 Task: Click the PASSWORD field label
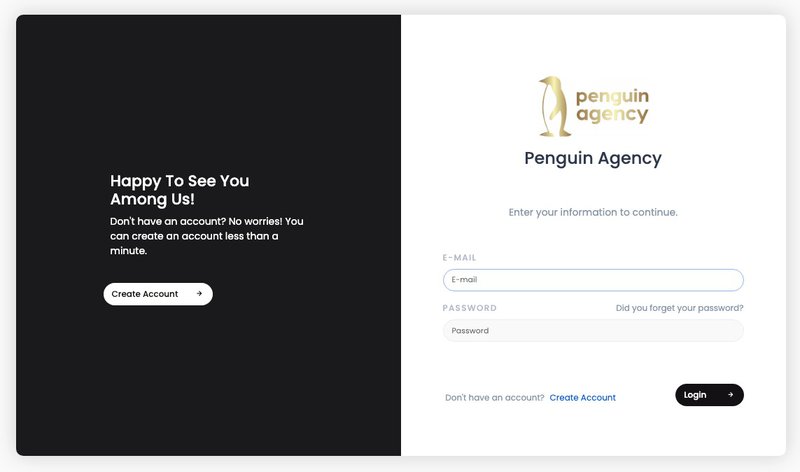(x=470, y=308)
